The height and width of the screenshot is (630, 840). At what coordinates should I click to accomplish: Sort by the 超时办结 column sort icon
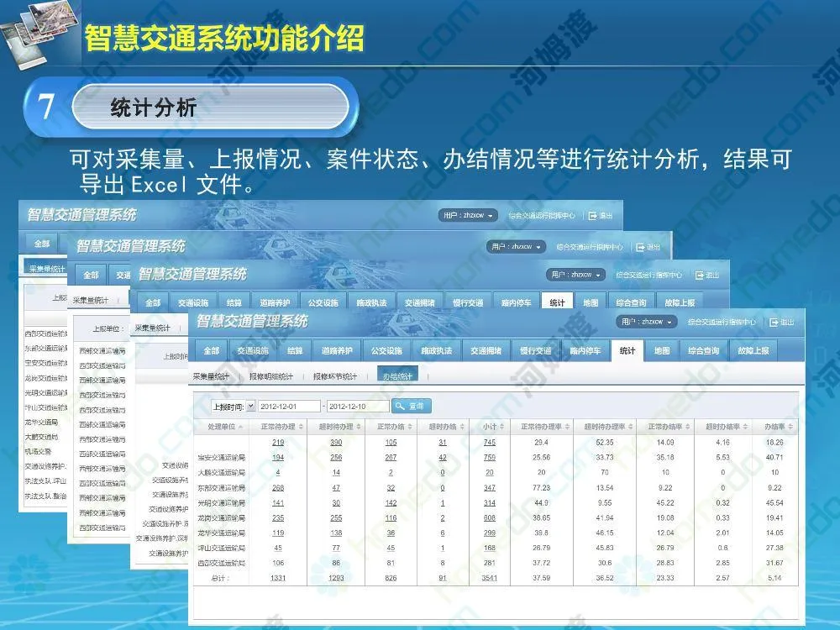[x=460, y=428]
